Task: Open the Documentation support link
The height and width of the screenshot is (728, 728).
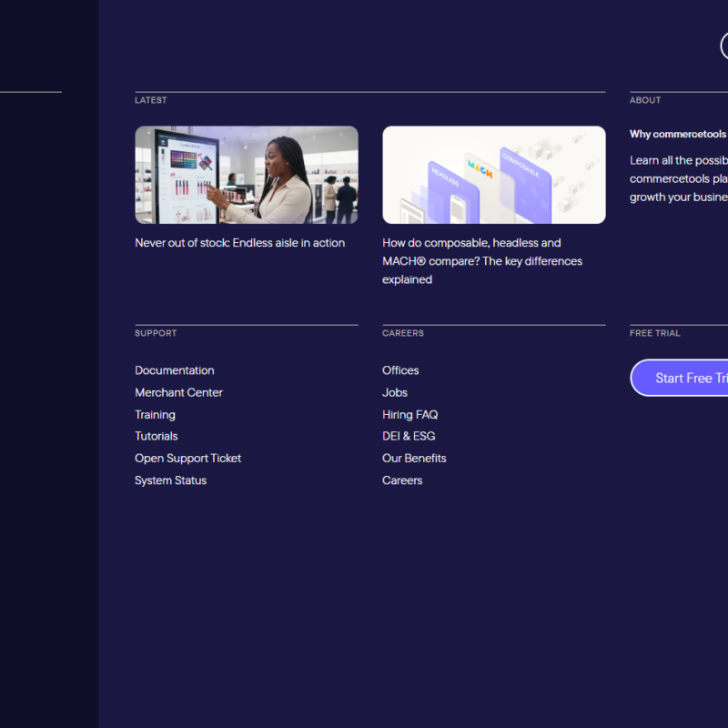Action: (x=175, y=370)
